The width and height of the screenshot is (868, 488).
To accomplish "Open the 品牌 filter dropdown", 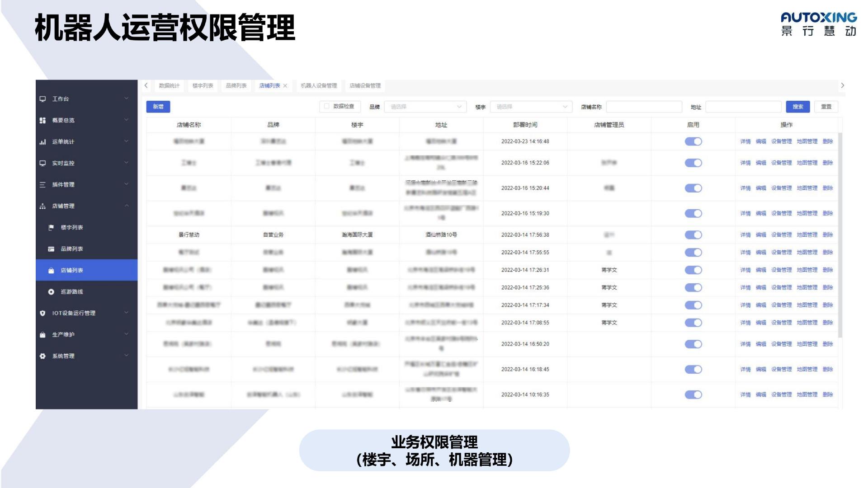I will 425,107.
